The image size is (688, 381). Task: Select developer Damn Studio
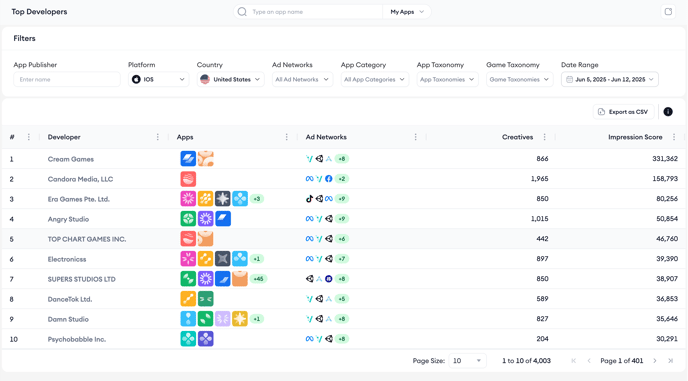pyautogui.click(x=68, y=319)
